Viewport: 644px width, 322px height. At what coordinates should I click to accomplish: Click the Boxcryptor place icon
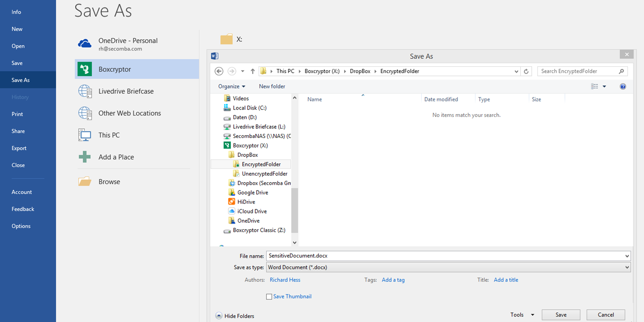tap(85, 69)
